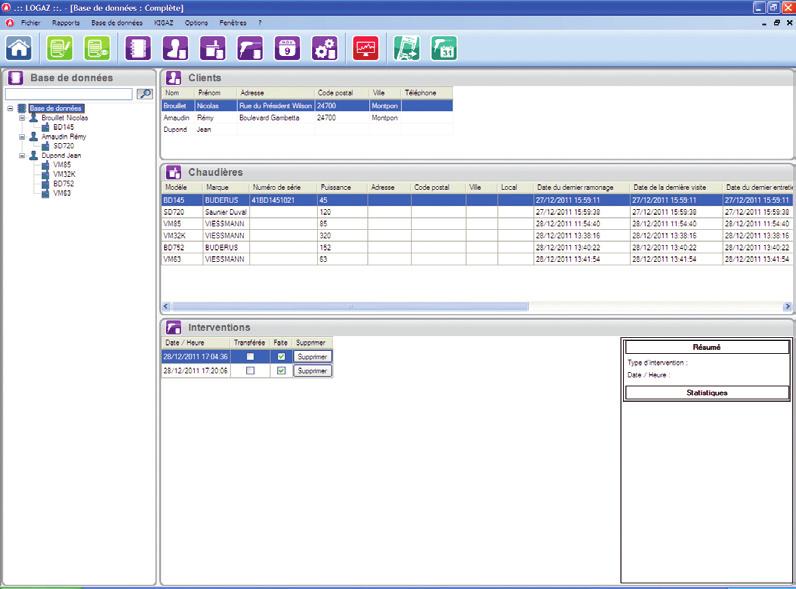Click the boiler icon beside VM32K in tree
This screenshot has height=589, width=796.
[46, 174]
